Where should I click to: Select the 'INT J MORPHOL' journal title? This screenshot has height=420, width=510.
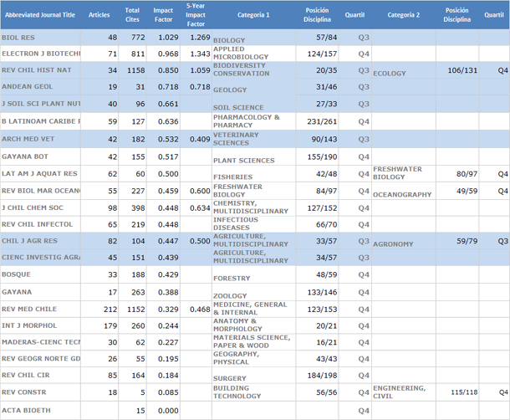click(29, 325)
